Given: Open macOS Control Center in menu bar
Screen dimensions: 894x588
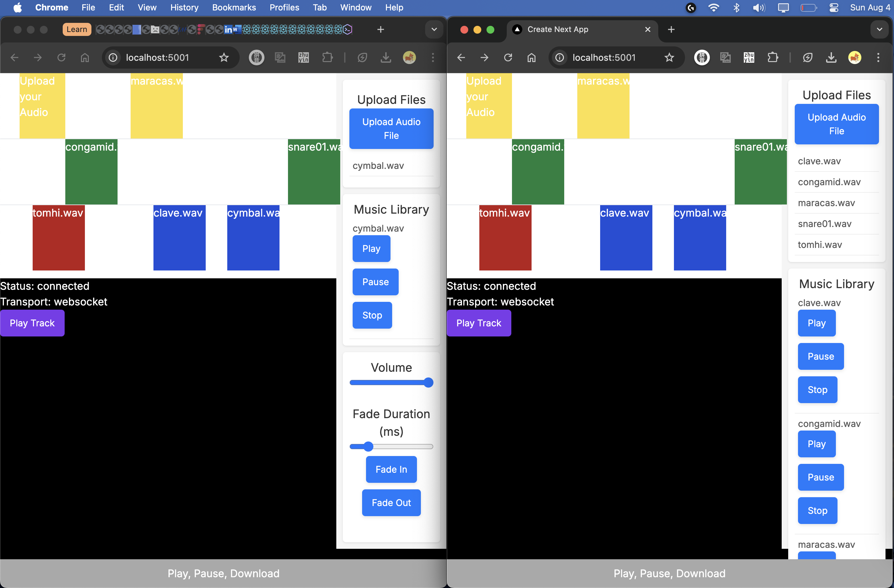Looking at the screenshot, I should click(834, 8).
